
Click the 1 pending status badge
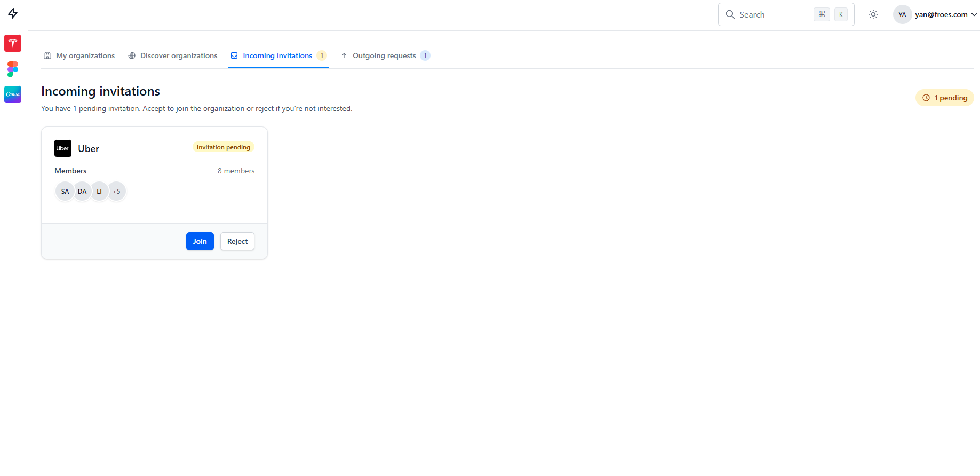[x=944, y=98]
